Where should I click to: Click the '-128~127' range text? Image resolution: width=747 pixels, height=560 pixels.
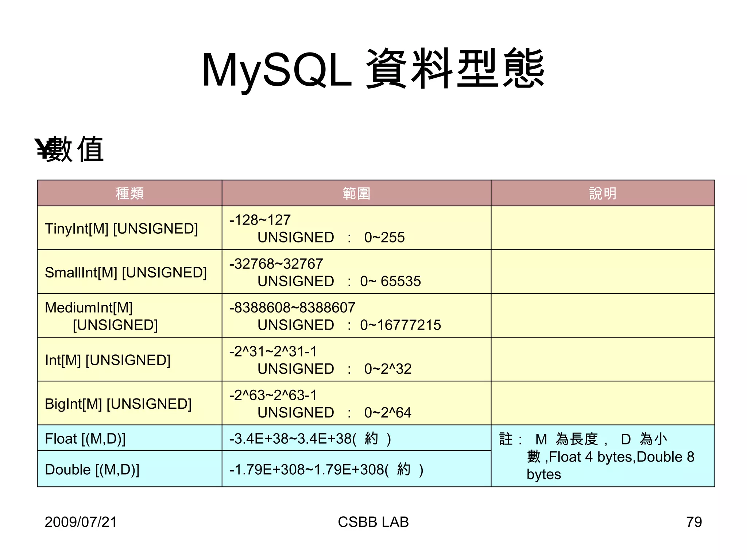pyautogui.click(x=260, y=220)
